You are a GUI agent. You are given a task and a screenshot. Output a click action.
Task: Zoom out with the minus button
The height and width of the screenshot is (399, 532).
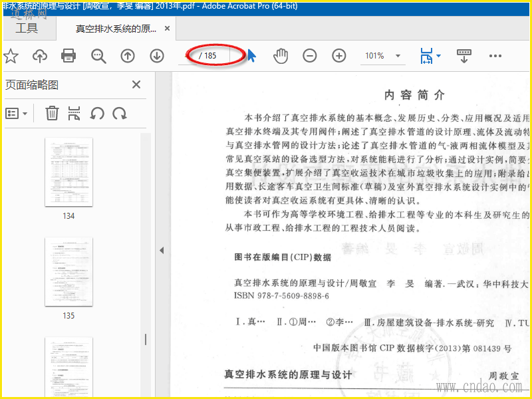(310, 56)
